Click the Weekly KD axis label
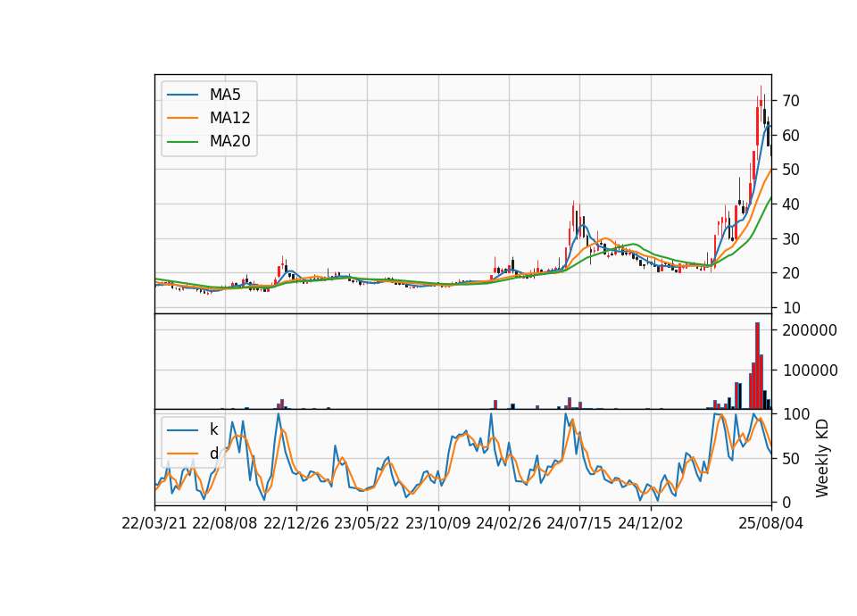Image resolution: width=857 pixels, height=616 pixels. [x=822, y=459]
